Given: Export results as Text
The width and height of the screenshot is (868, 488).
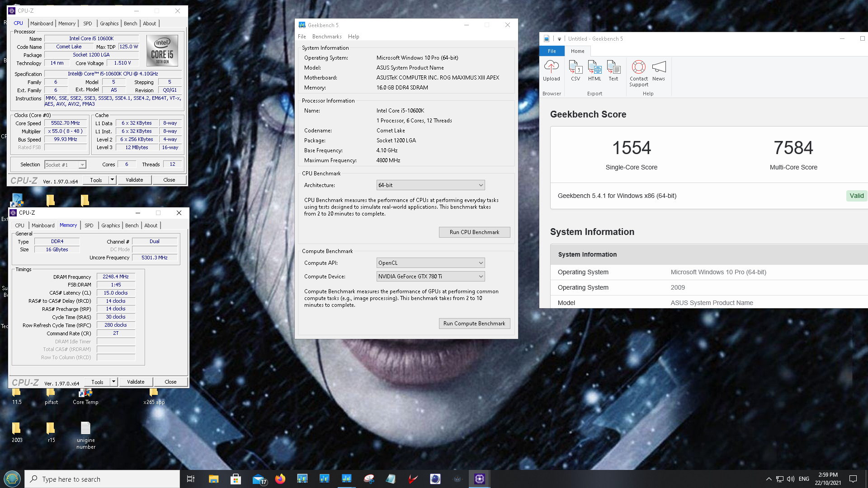Looking at the screenshot, I should (613, 71).
